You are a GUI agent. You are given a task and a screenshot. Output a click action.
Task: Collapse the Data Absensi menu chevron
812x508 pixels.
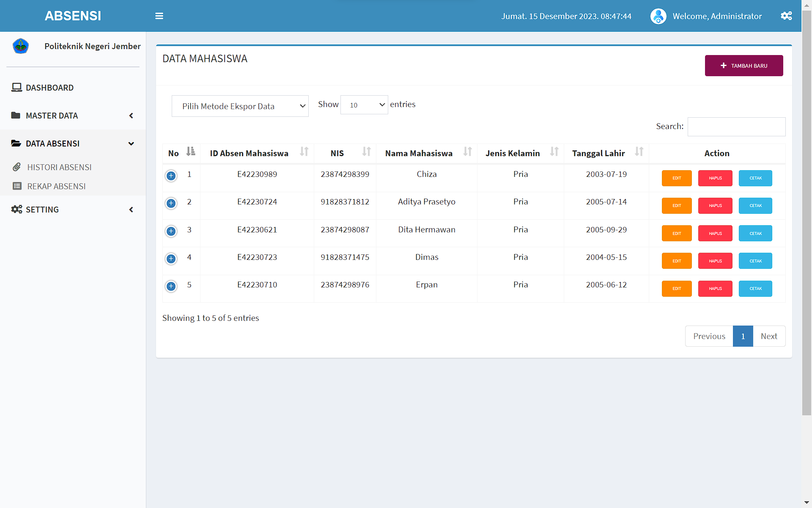[131, 144]
